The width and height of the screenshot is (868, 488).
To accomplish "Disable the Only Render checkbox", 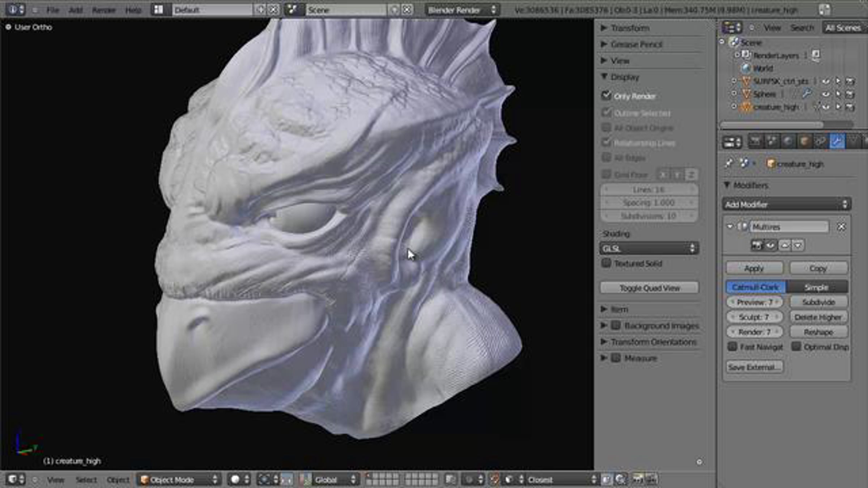I will point(607,96).
